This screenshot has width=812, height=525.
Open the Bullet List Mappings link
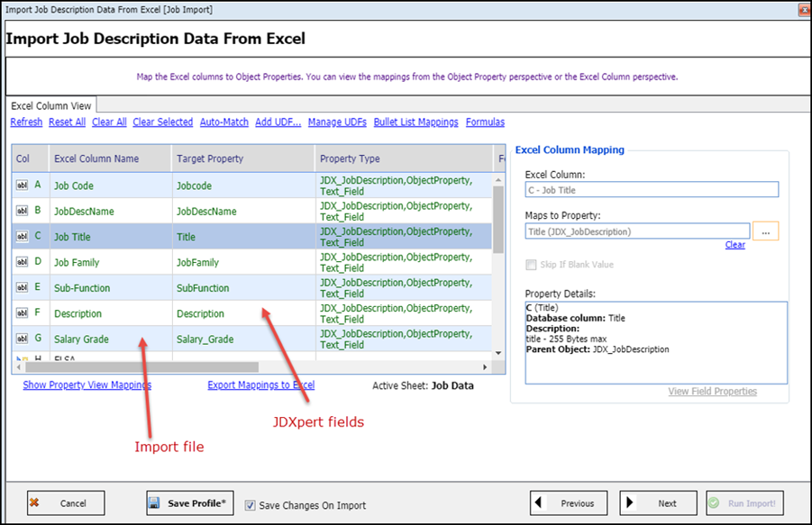(x=415, y=122)
